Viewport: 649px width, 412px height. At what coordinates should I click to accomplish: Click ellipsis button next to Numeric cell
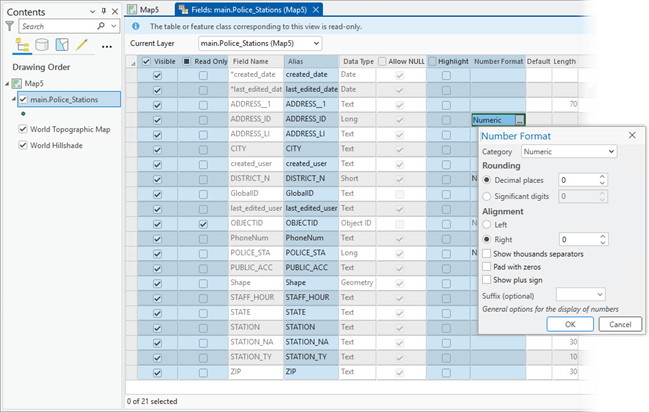(520, 120)
